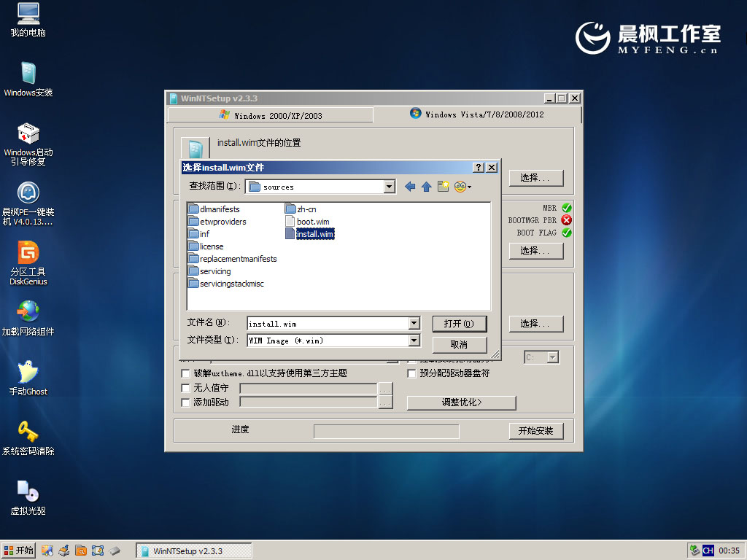Launch DiskGenius 分区工具 desktop icon

pos(28,263)
